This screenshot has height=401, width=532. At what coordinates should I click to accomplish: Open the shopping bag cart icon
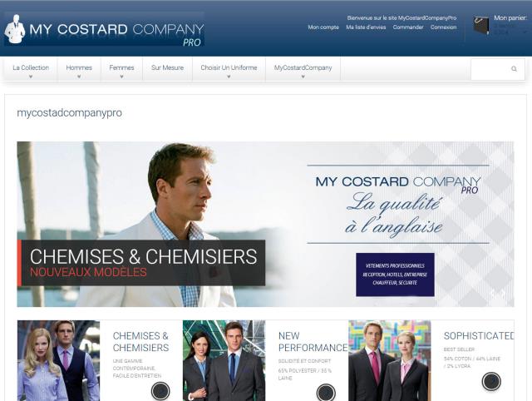(481, 25)
